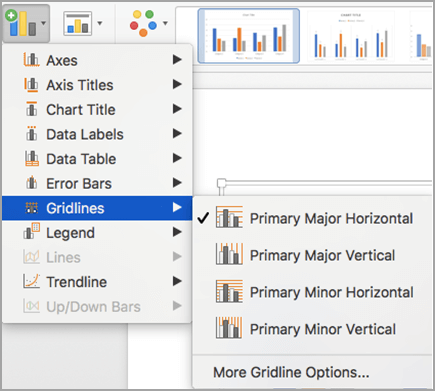Expand the Legend arrow
This screenshot has height=391, width=435.
(x=177, y=232)
